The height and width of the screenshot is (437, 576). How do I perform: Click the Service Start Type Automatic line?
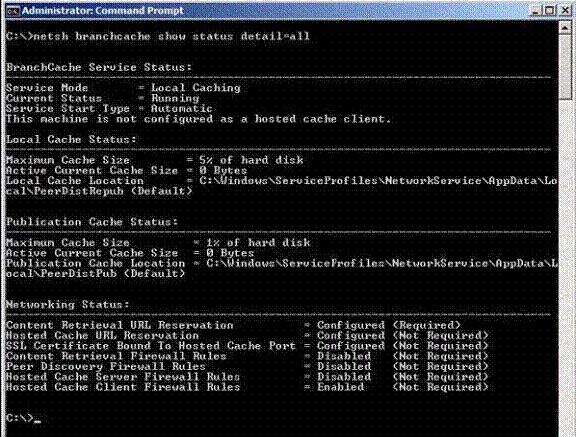pos(109,108)
